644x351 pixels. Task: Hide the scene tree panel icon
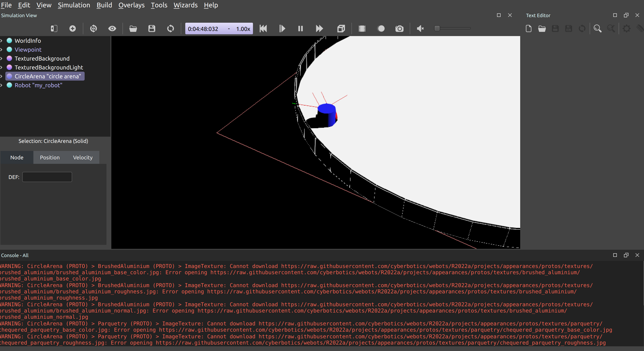click(54, 28)
